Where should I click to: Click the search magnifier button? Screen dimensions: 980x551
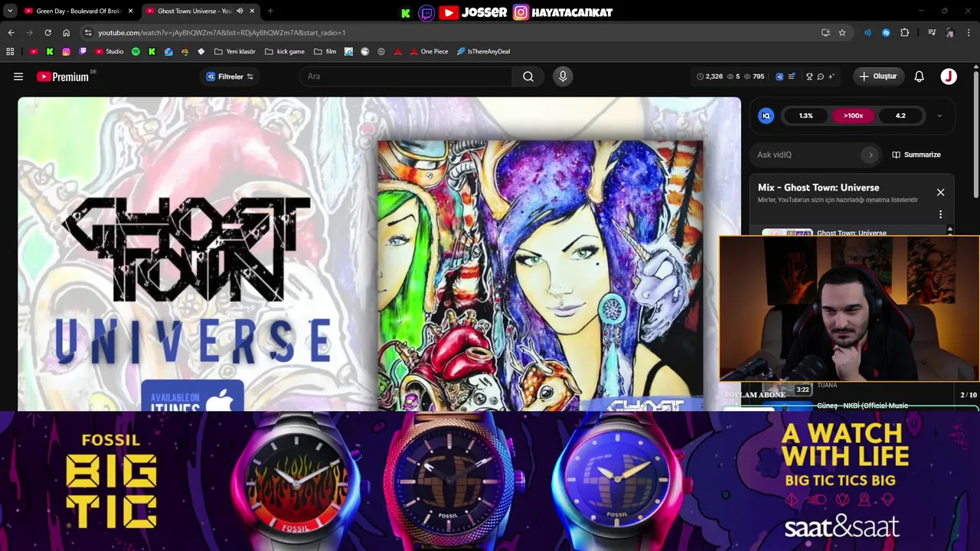coord(528,77)
